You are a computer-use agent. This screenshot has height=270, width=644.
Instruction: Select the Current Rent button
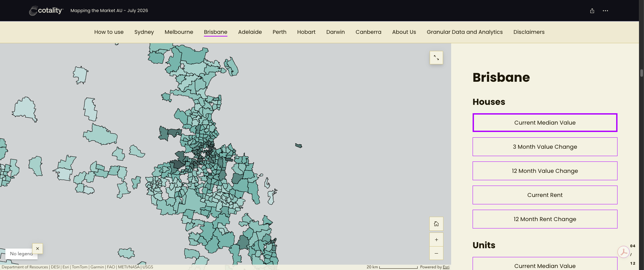(x=545, y=195)
